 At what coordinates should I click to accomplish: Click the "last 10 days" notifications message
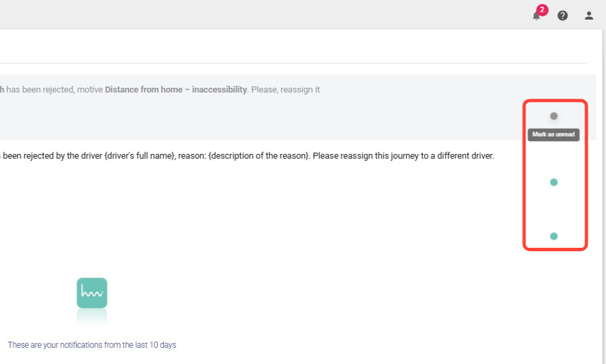point(92,345)
